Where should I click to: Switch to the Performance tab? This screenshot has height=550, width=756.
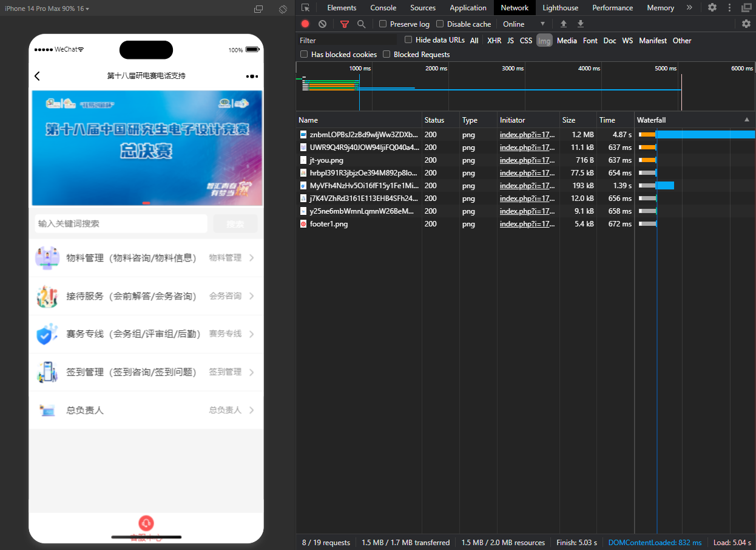tap(613, 8)
